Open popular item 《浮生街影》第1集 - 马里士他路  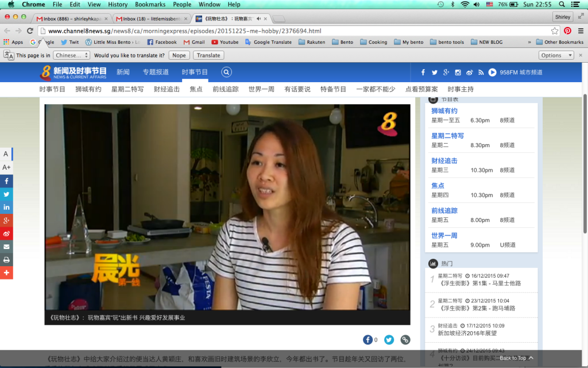tap(479, 283)
